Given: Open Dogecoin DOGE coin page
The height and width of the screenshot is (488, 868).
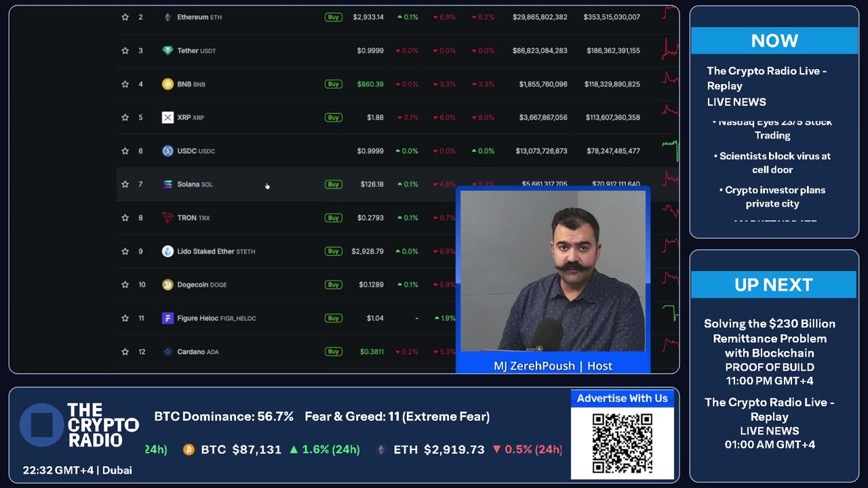Looking at the screenshot, I should pyautogui.click(x=202, y=285).
